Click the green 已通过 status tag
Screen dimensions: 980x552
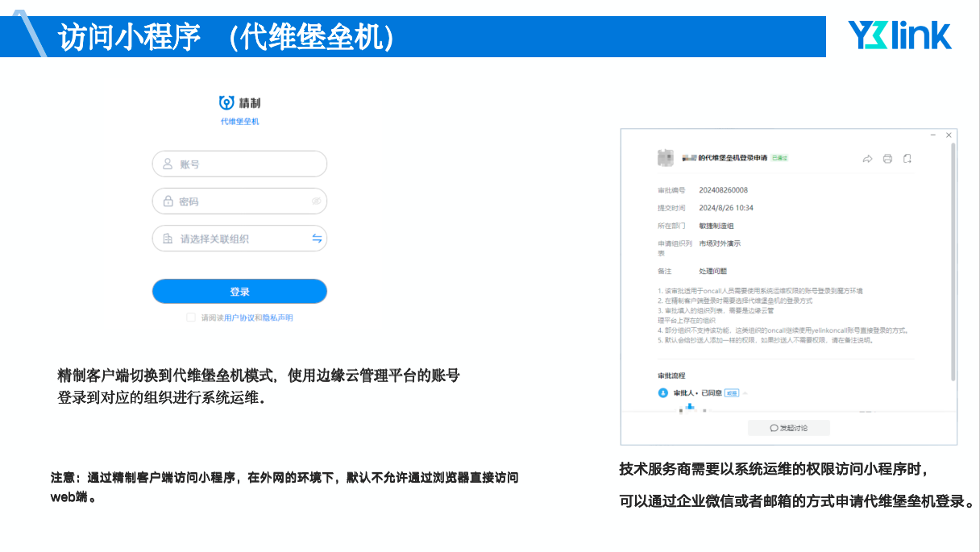point(779,158)
